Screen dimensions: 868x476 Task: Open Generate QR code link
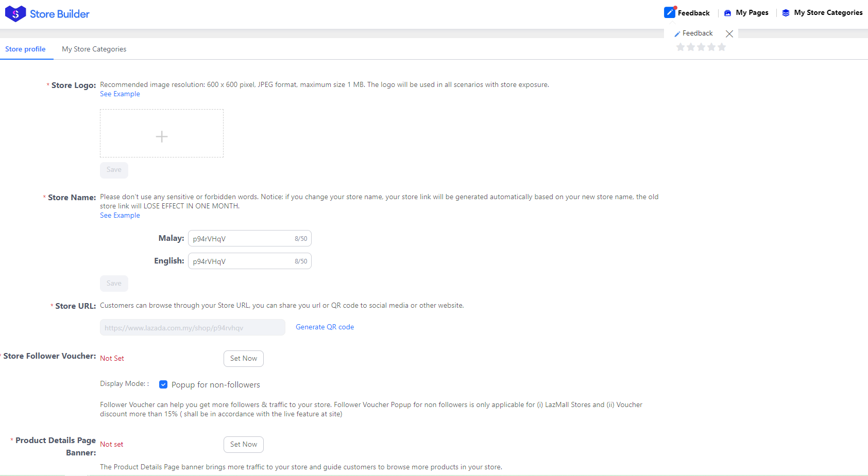click(325, 327)
